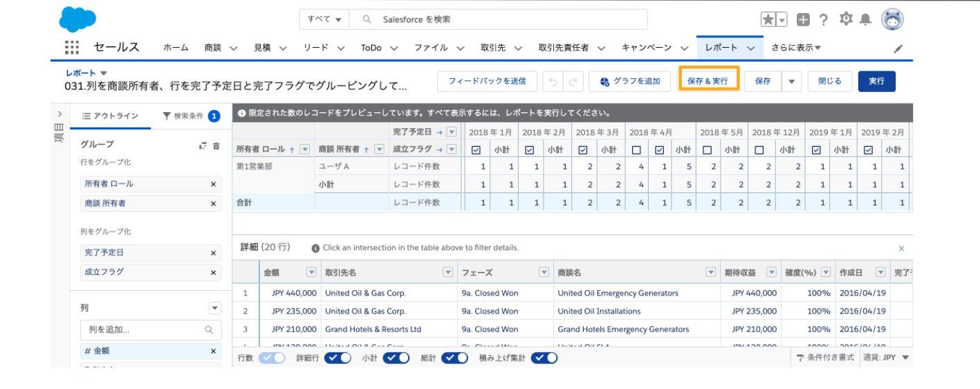Click the フィードバックを送信 button
Image resolution: width=980 pixels, height=389 pixels.
[x=487, y=81]
